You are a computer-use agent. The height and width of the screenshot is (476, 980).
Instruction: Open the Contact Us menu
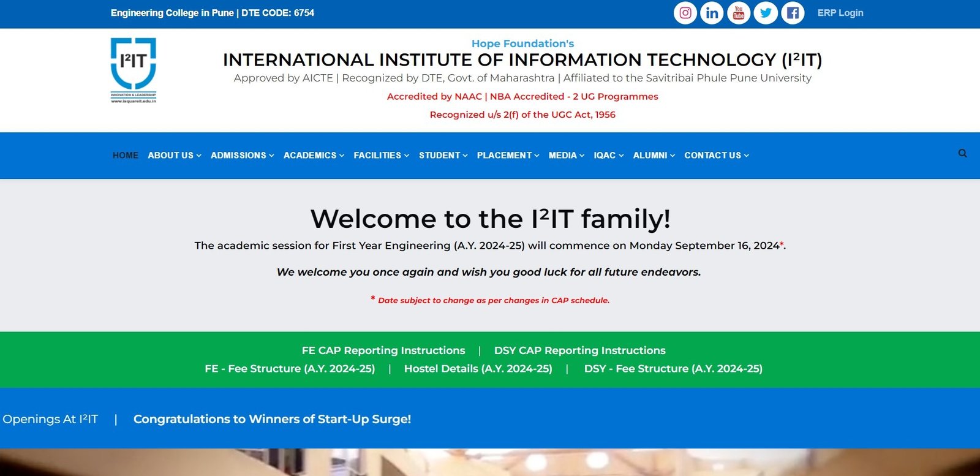tap(716, 156)
